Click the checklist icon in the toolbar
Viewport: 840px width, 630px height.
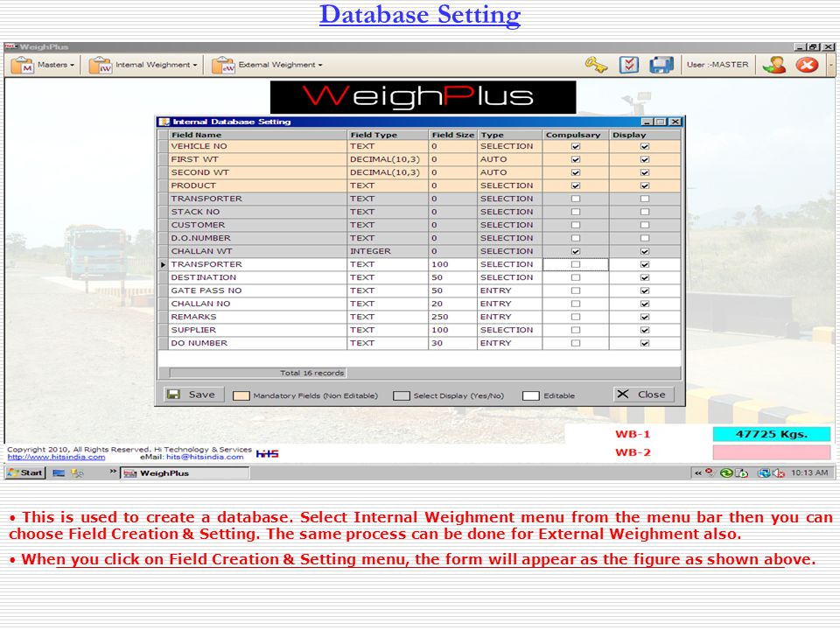[x=629, y=65]
